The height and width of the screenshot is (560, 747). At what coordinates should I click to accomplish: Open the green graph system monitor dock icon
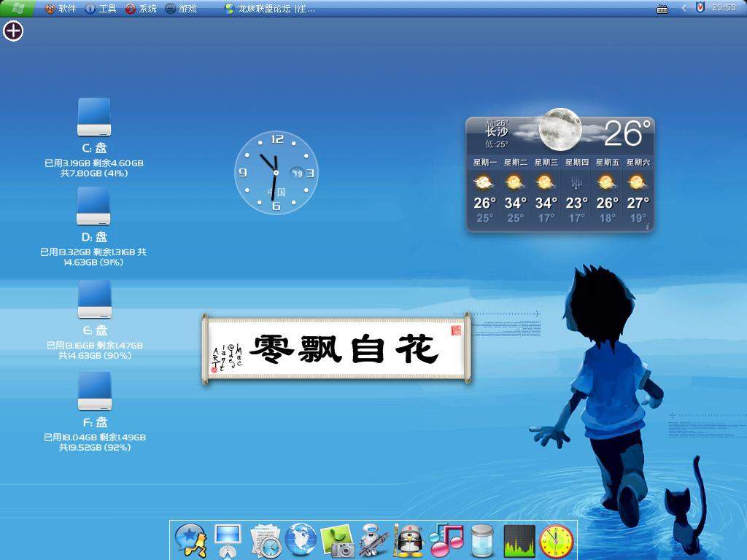519,541
